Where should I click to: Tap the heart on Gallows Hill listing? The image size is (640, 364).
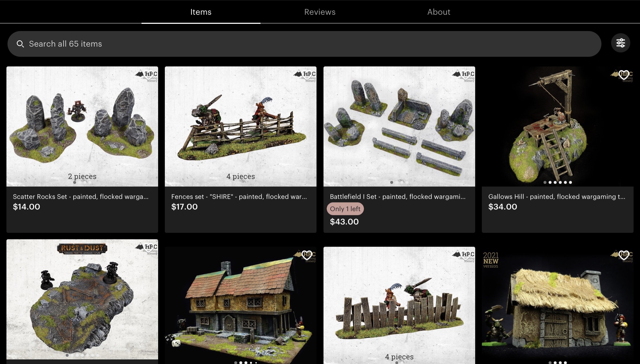point(624,75)
